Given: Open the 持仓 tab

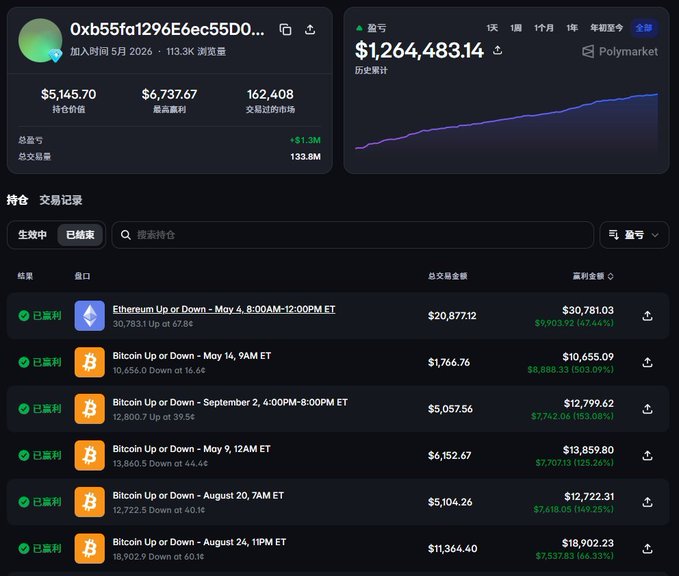Looking at the screenshot, I should [x=17, y=200].
